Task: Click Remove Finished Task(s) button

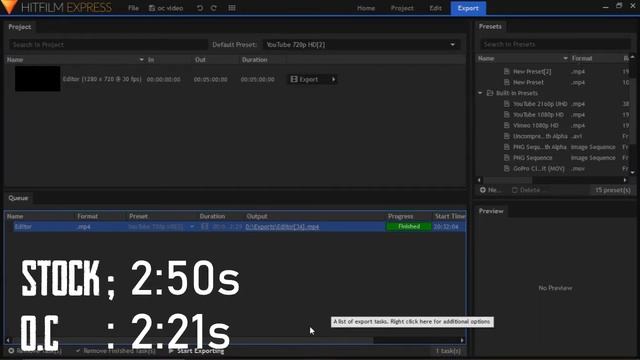Action: 116,351
